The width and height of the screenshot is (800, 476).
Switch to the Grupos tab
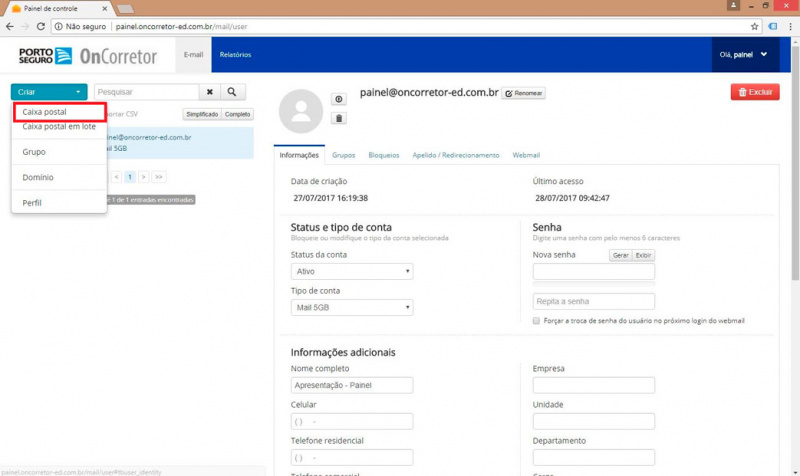(x=343, y=155)
